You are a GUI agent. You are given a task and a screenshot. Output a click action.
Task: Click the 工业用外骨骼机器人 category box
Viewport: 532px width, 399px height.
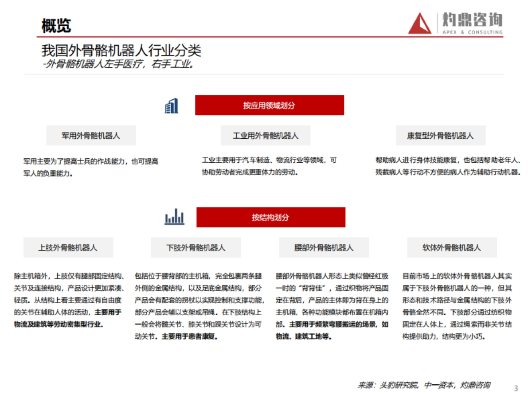point(265,135)
